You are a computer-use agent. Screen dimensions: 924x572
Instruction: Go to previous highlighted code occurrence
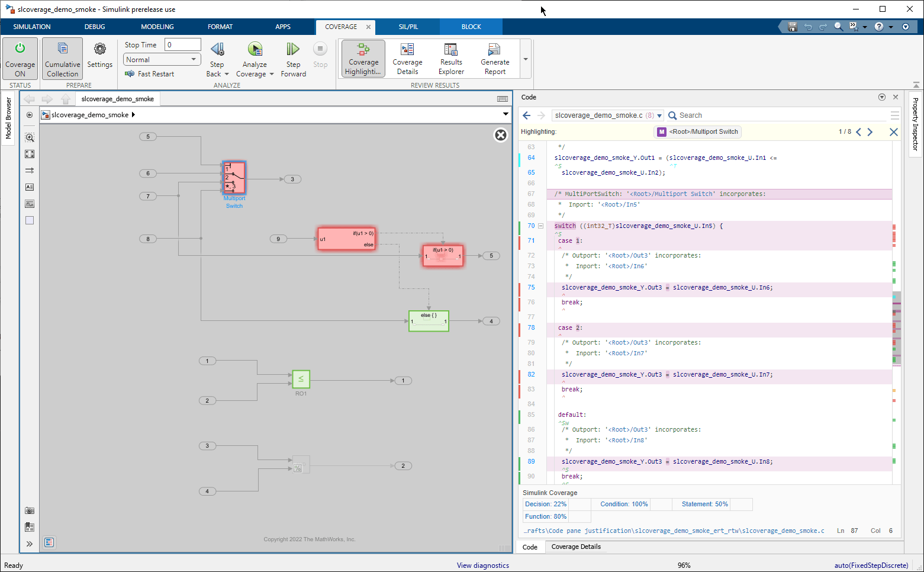[x=859, y=132]
